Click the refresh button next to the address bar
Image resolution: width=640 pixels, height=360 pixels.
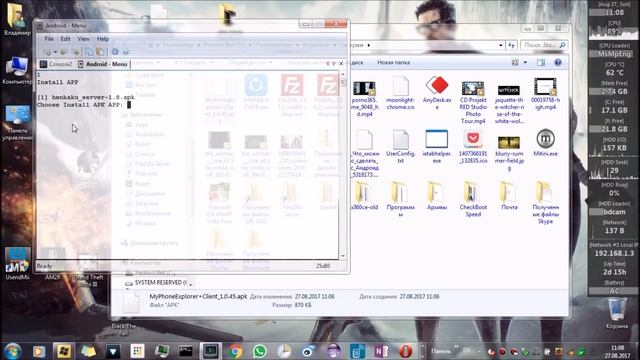click(511, 45)
